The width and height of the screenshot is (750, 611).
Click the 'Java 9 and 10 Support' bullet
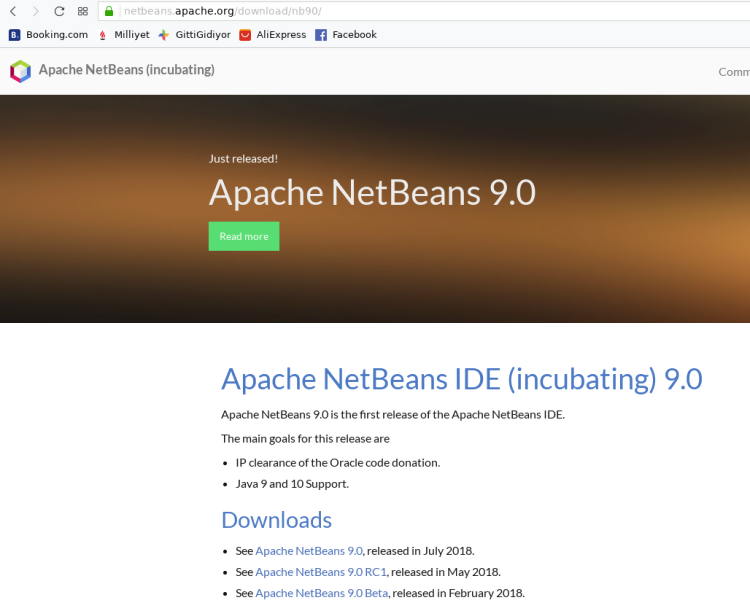pos(292,484)
